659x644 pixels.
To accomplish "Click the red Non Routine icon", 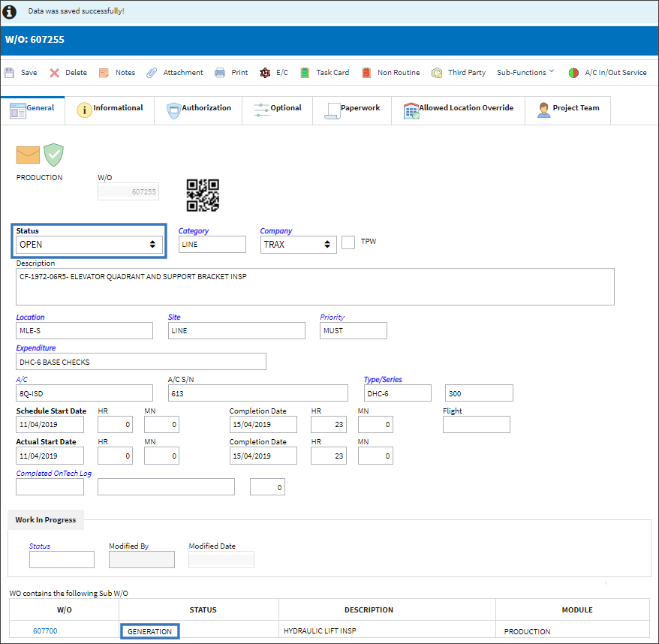I will click(x=366, y=73).
